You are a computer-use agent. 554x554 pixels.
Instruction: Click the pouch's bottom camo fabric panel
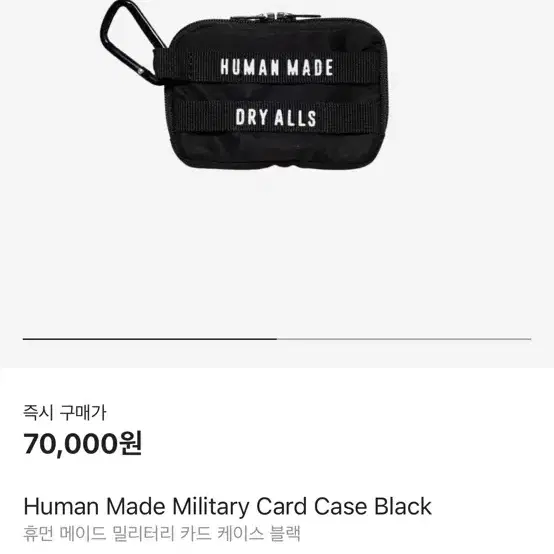[277, 150]
